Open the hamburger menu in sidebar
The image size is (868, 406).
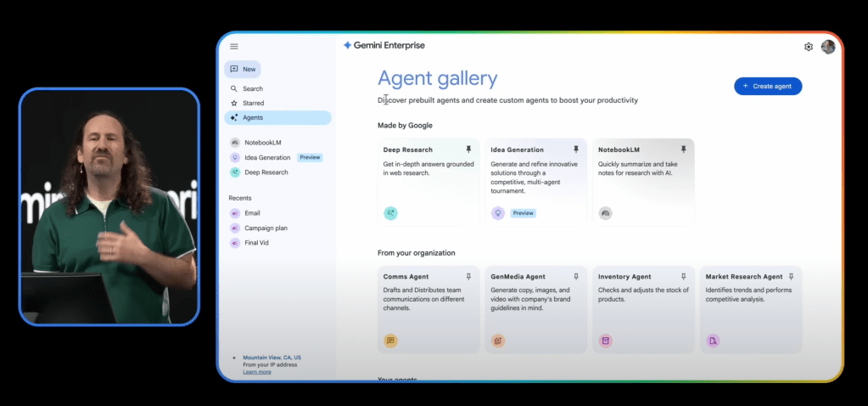tap(234, 46)
